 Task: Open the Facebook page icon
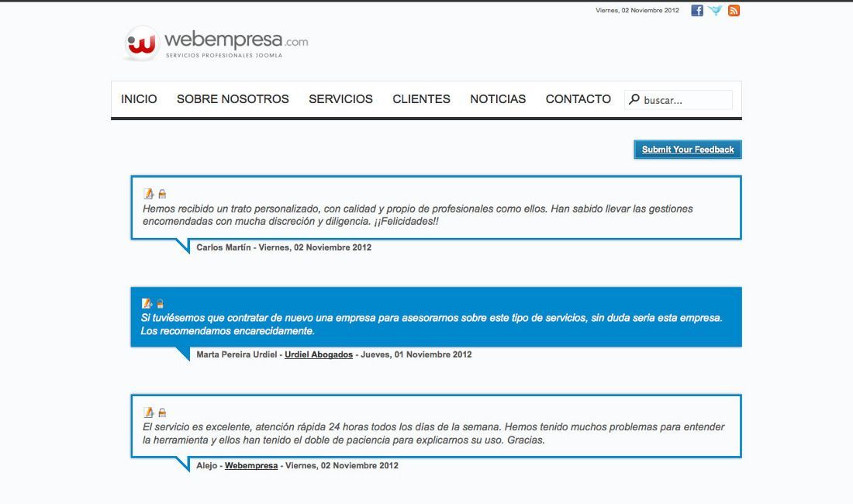click(x=697, y=10)
